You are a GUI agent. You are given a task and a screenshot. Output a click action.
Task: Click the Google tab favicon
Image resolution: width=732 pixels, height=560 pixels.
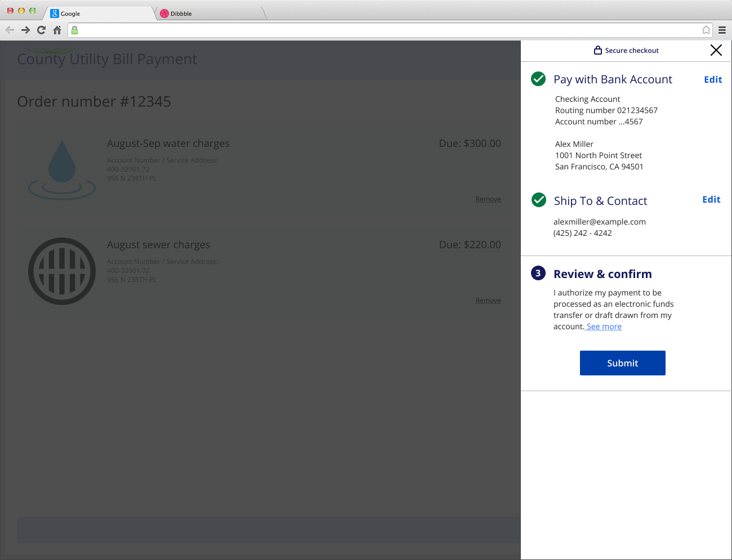[55, 14]
